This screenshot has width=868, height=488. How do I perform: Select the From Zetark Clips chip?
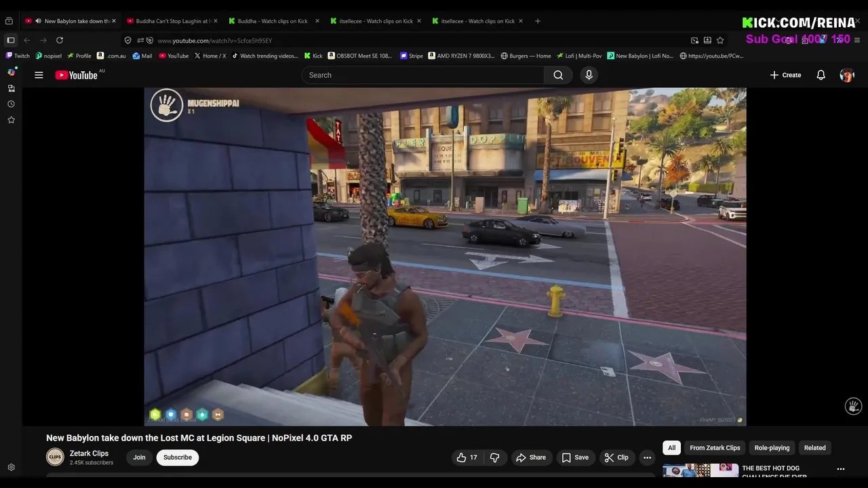(715, 448)
